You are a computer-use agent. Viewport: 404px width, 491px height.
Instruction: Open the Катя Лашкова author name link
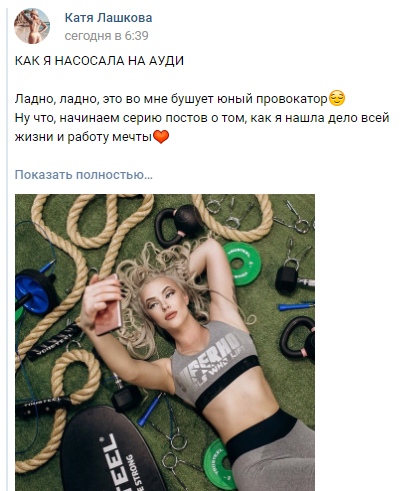pyautogui.click(x=108, y=18)
